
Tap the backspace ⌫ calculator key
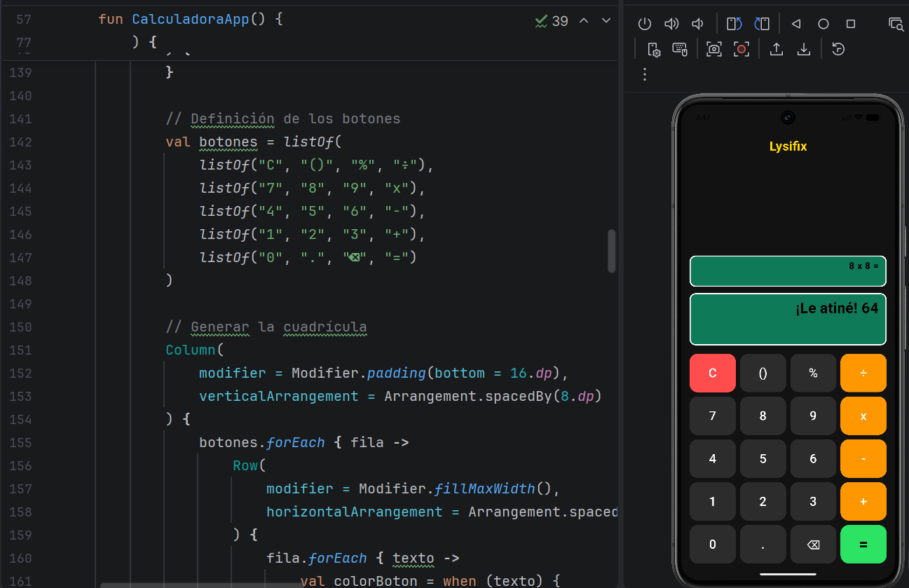click(813, 544)
